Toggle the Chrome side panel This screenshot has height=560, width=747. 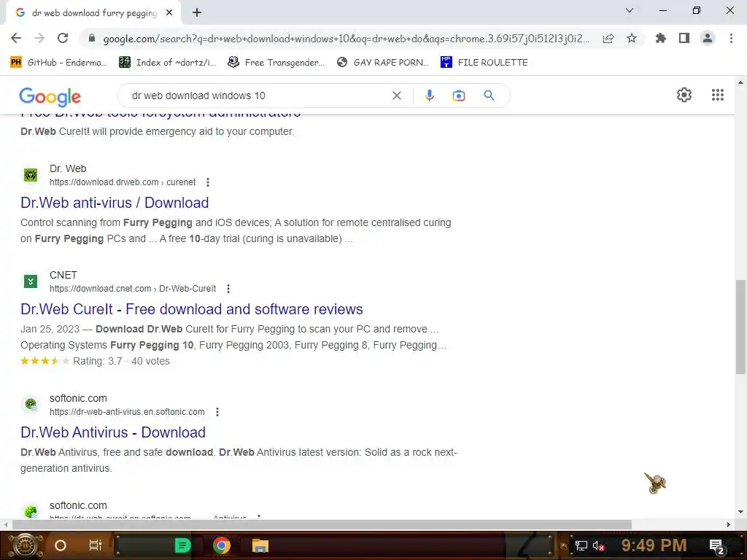pos(684,38)
